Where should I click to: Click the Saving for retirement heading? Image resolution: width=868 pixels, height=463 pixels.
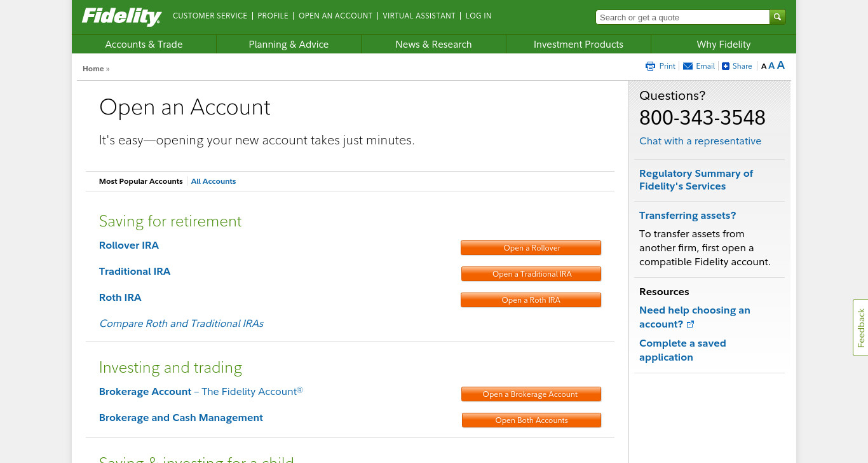[x=170, y=221]
